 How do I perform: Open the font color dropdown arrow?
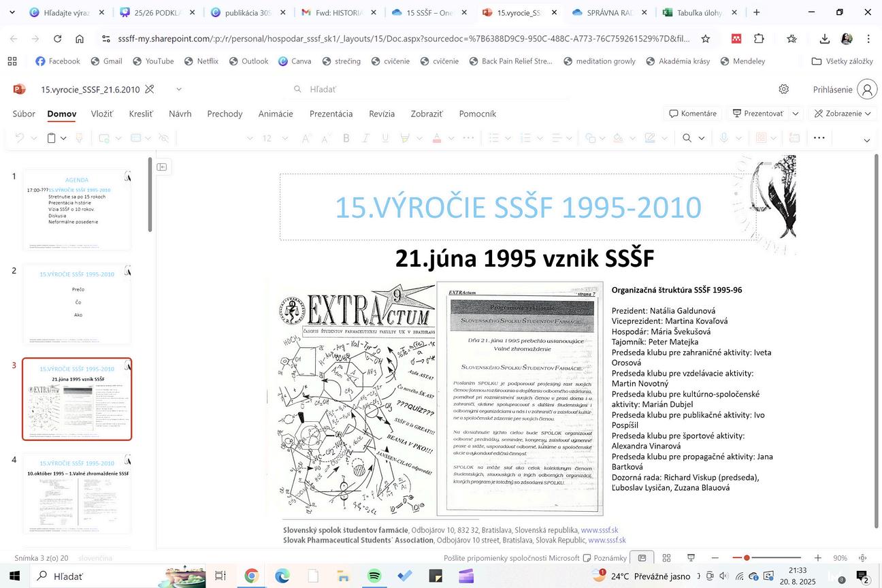[x=450, y=138]
